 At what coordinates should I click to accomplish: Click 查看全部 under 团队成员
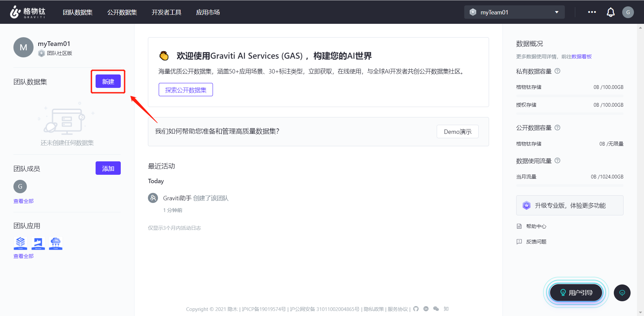coord(23,201)
